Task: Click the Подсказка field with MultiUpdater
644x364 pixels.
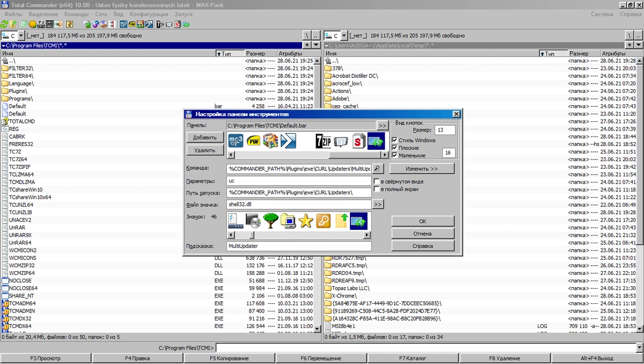Action: [299, 246]
